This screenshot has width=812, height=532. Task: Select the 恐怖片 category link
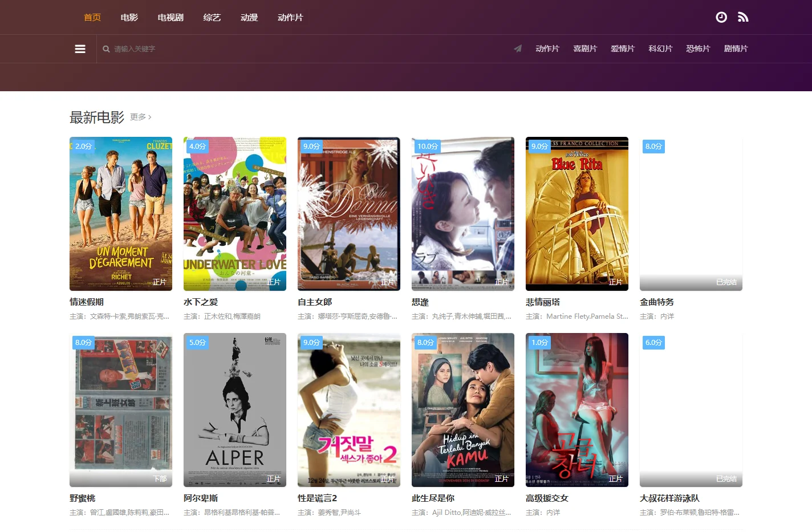pyautogui.click(x=698, y=48)
